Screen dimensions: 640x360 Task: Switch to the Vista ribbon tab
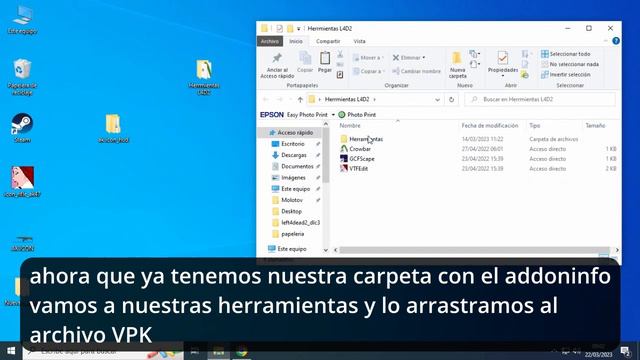[359, 41]
